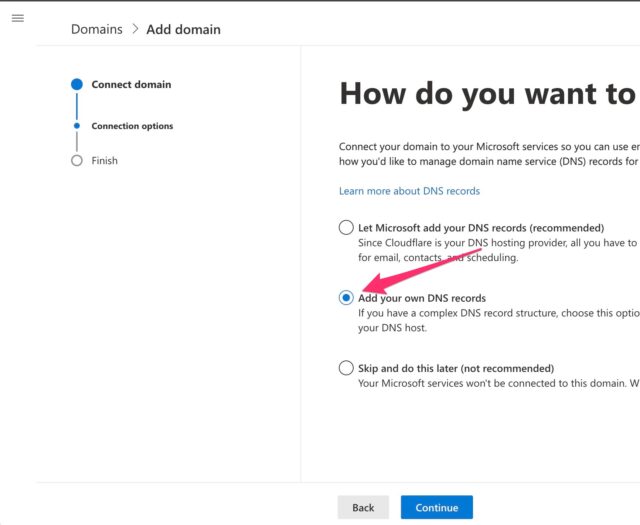640x525 pixels.
Task: Select the Connect domain step label
Action: (x=131, y=85)
